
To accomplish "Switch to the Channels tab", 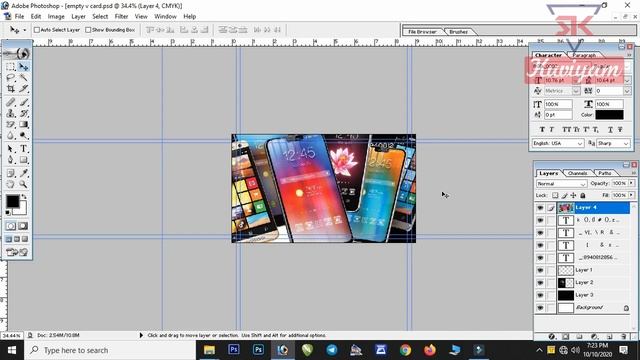I will [577, 173].
